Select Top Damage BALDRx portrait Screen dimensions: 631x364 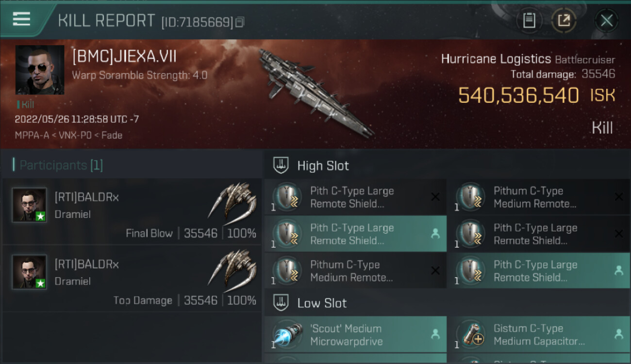click(30, 272)
